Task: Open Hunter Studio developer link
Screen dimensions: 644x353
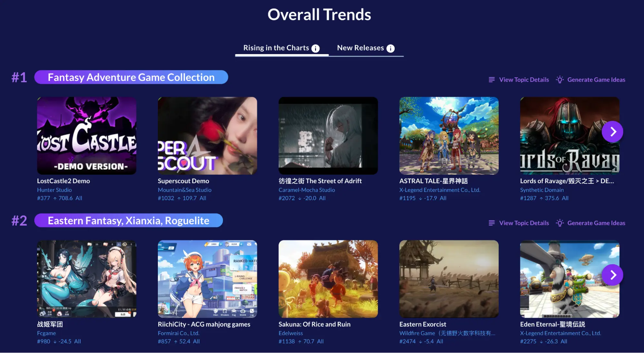Action: (x=54, y=190)
